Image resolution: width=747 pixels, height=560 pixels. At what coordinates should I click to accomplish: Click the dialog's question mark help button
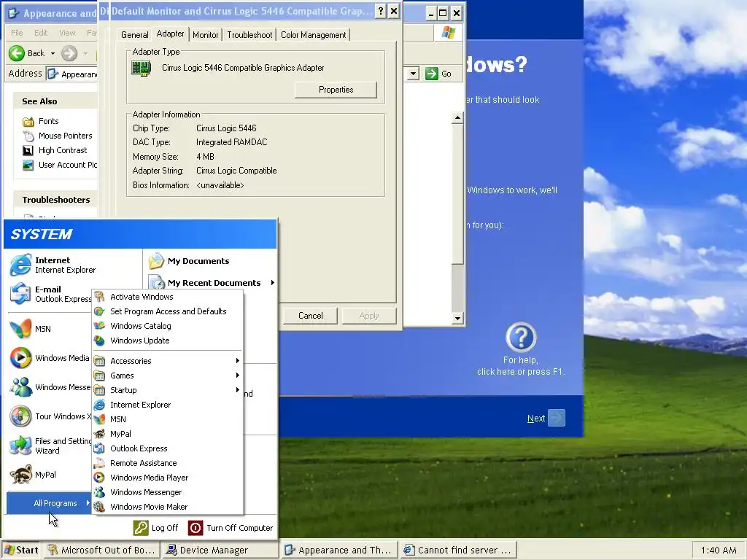[380, 12]
